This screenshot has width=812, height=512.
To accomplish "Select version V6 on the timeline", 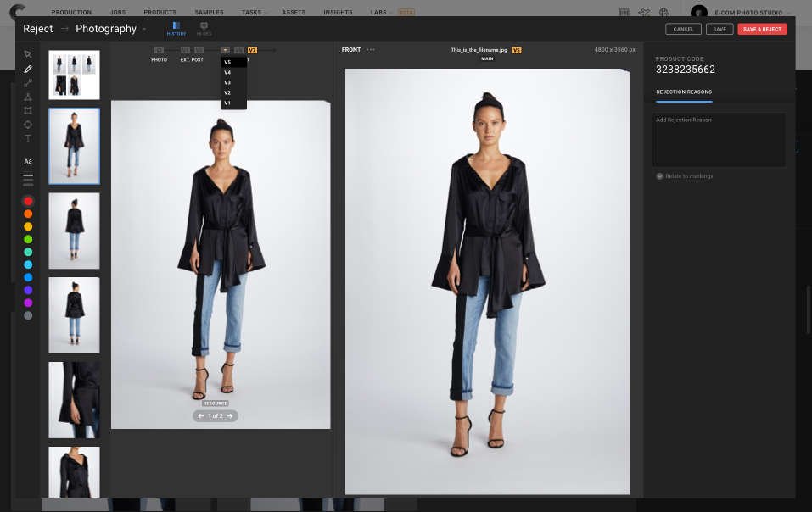I will click(x=238, y=50).
